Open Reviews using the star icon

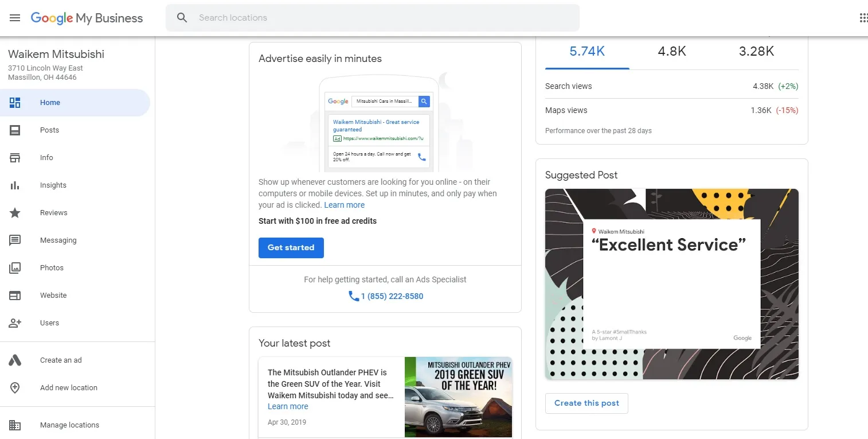15,212
